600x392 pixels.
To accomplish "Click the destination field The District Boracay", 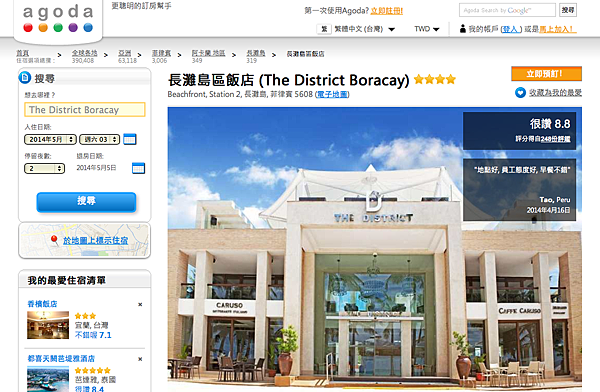I will (x=85, y=110).
